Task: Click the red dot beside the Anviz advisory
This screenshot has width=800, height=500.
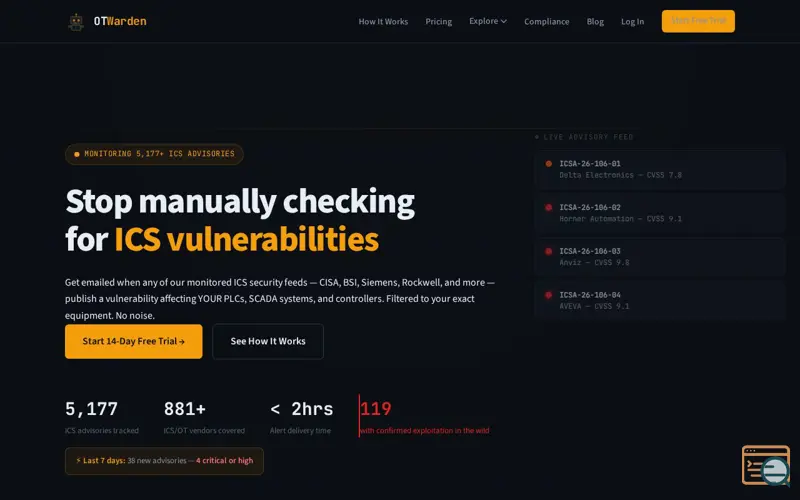Action: pyautogui.click(x=548, y=251)
